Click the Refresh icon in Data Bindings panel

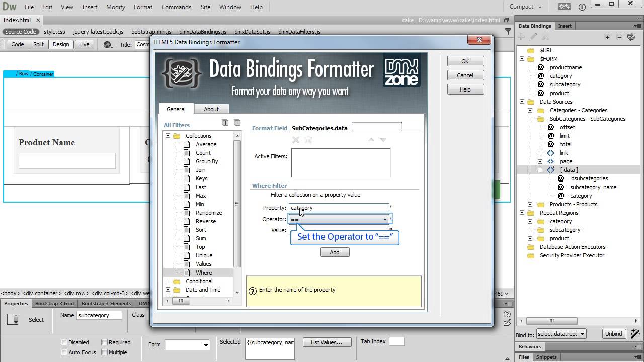pyautogui.click(x=631, y=37)
